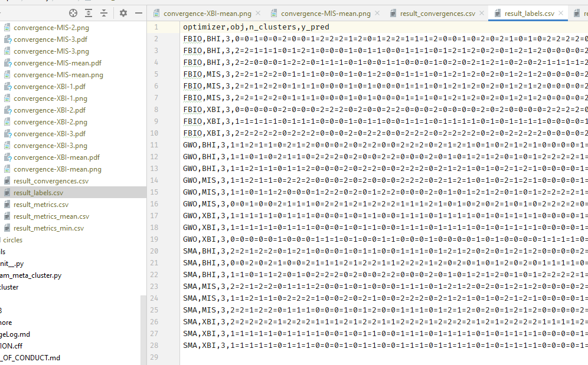The height and width of the screenshot is (365, 588).
Task: Select convergence-MIS-2.png in project tree
Action: click(x=51, y=28)
